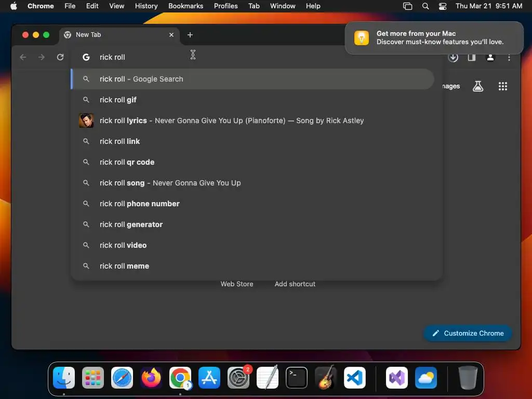Open App Store from the dock
The image size is (532, 399).
(x=209, y=378)
